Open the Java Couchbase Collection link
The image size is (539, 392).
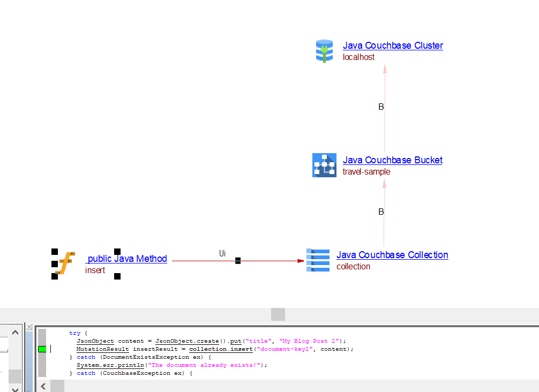click(x=392, y=255)
